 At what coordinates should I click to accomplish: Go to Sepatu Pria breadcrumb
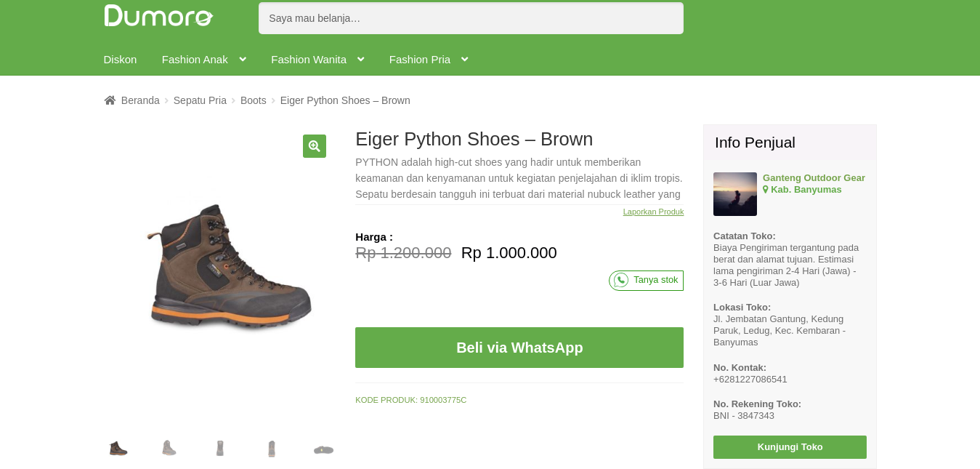[x=200, y=100]
